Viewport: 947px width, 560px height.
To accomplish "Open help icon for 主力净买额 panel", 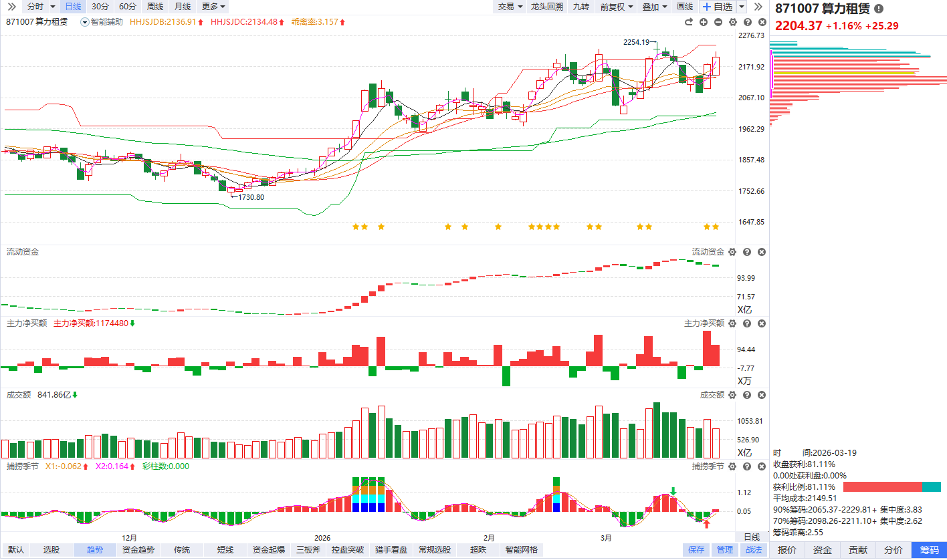I will click(x=747, y=323).
